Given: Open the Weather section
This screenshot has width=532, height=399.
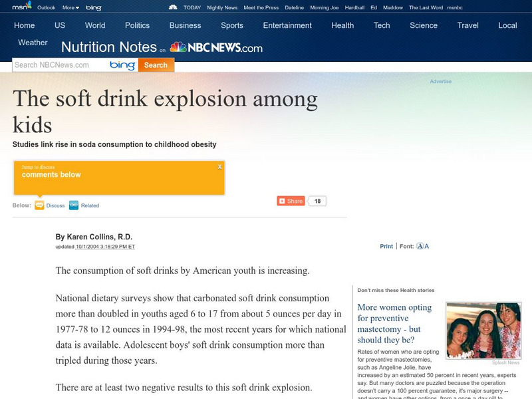Looking at the screenshot, I should point(33,42).
